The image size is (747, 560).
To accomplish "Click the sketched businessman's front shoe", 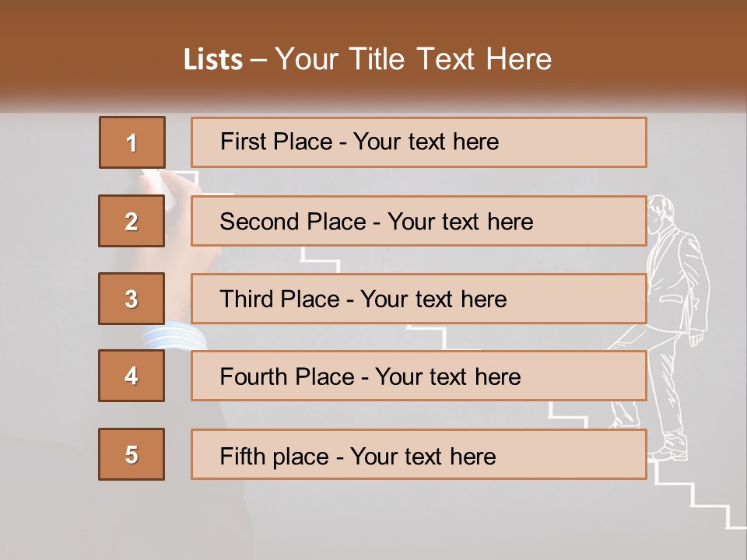I will pos(671,450).
